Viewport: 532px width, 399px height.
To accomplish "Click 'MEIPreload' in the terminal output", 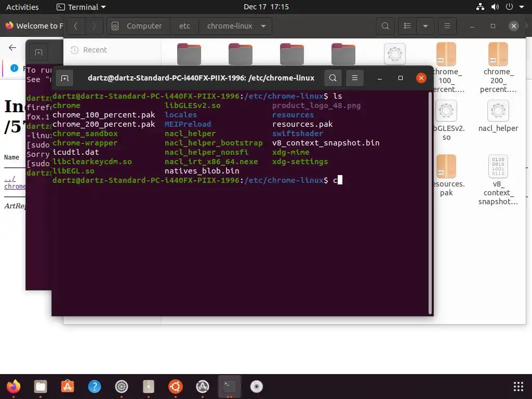I will [188, 124].
